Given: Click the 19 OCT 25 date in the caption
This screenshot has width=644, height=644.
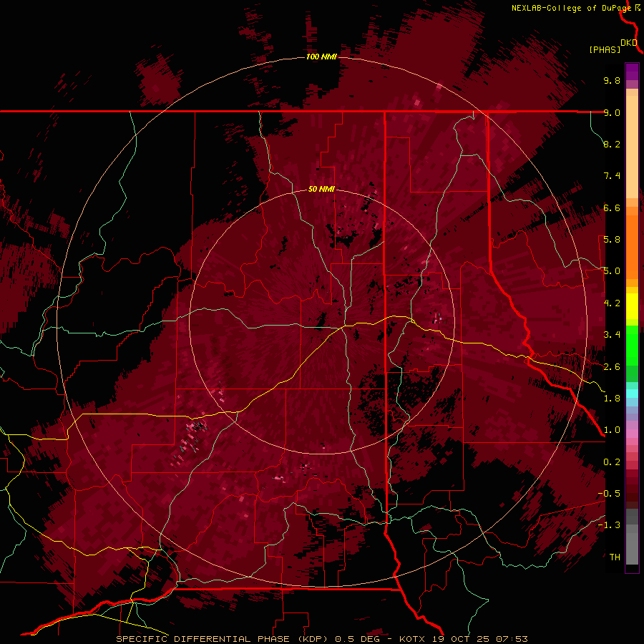Looking at the screenshot, I should [461, 639].
